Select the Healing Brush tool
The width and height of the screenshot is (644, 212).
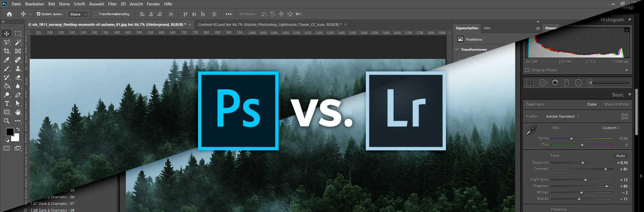[18, 60]
